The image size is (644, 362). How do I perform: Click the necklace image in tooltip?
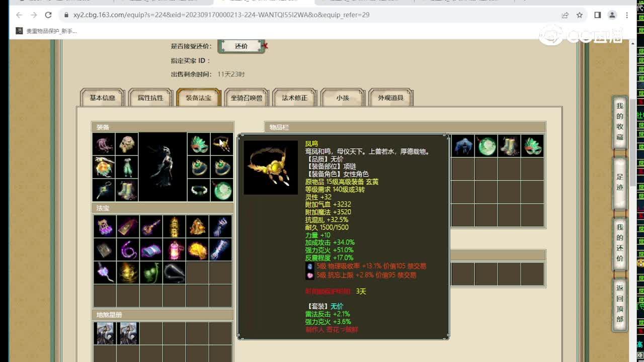(271, 167)
